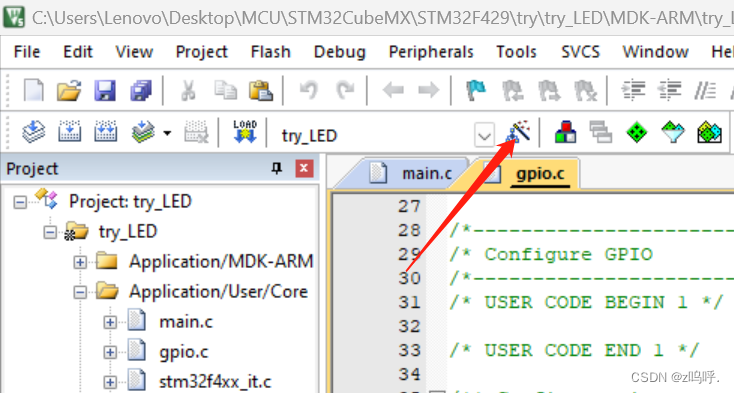734x393 pixels.
Task: Open the Project menu
Action: [x=201, y=51]
